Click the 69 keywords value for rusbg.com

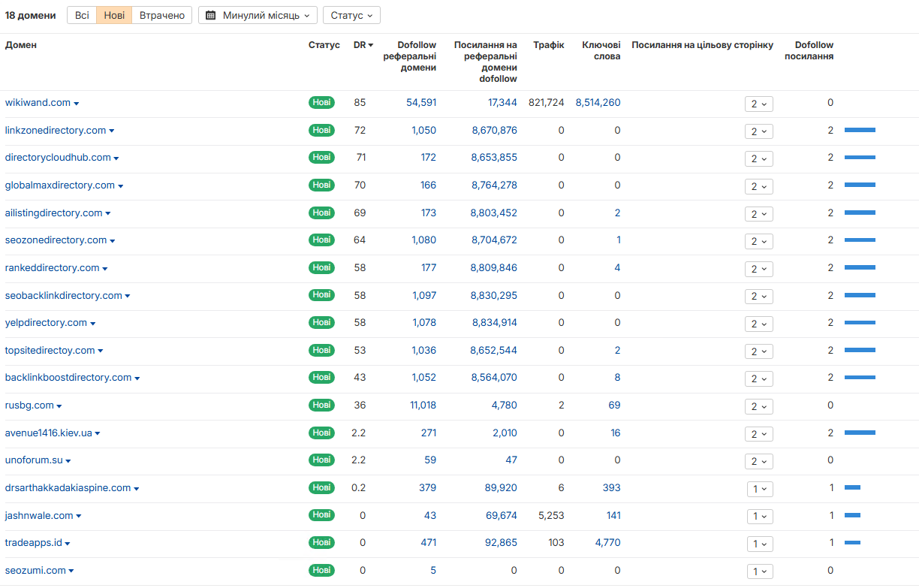pos(615,406)
